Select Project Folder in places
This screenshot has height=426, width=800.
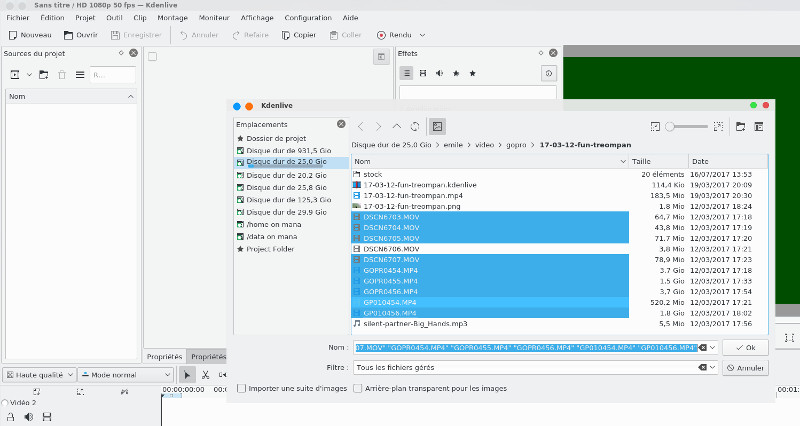(x=270, y=249)
